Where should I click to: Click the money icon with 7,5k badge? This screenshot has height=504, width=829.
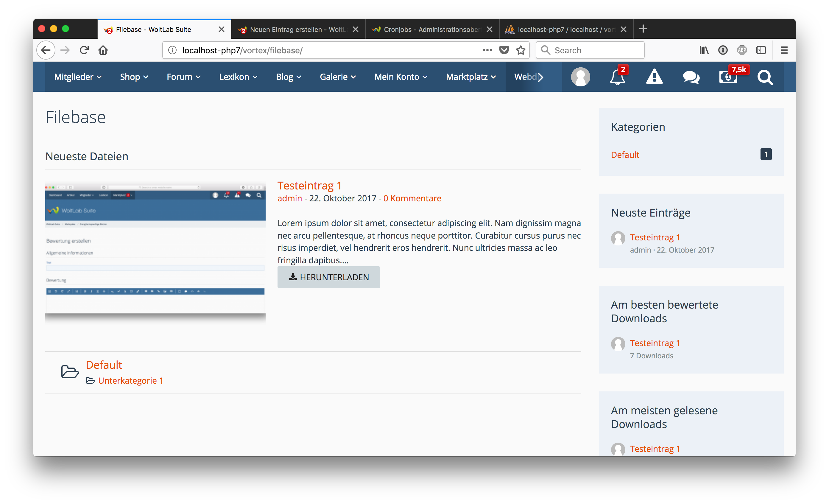(x=728, y=77)
